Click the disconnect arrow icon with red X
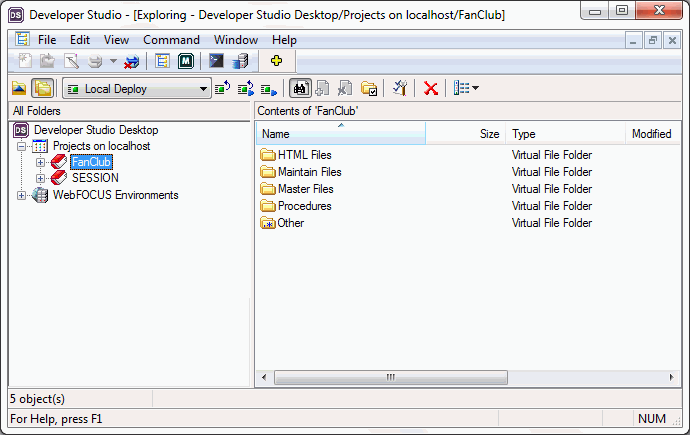 [131, 61]
